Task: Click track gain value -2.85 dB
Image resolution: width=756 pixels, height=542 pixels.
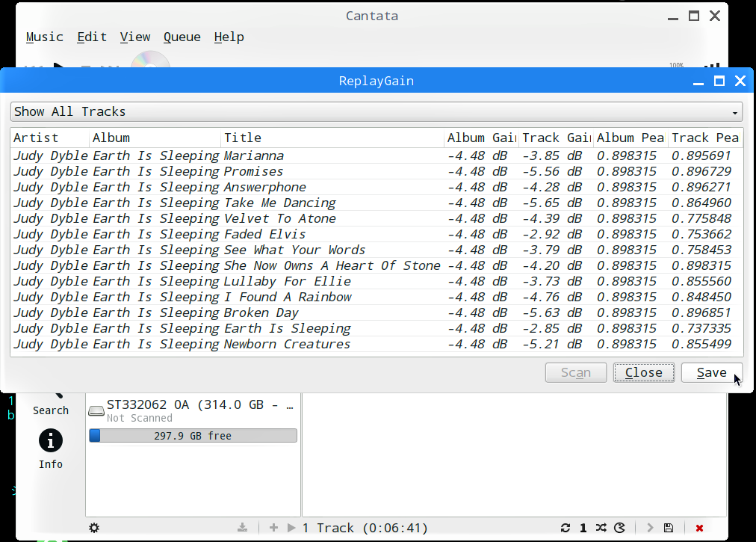Action: 552,329
